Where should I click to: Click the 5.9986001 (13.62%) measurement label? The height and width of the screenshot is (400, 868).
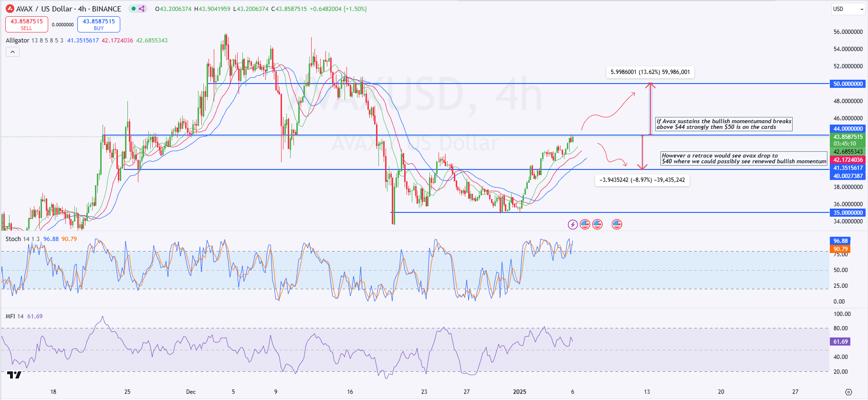(x=650, y=72)
